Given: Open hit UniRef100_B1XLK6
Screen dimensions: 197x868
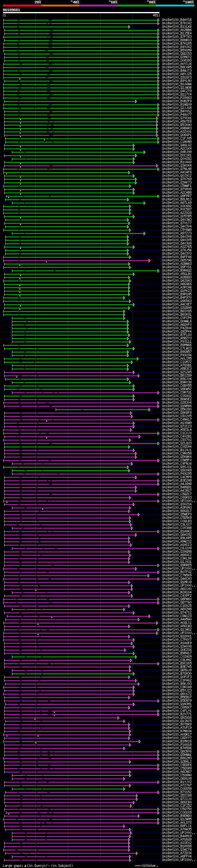Looking at the screenshot, I should click(x=177, y=26).
